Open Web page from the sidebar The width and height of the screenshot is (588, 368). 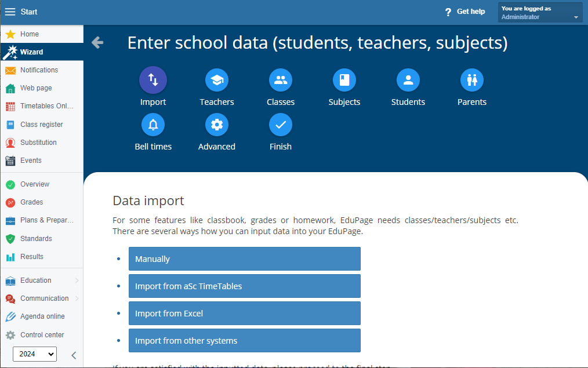pyautogui.click(x=42, y=88)
